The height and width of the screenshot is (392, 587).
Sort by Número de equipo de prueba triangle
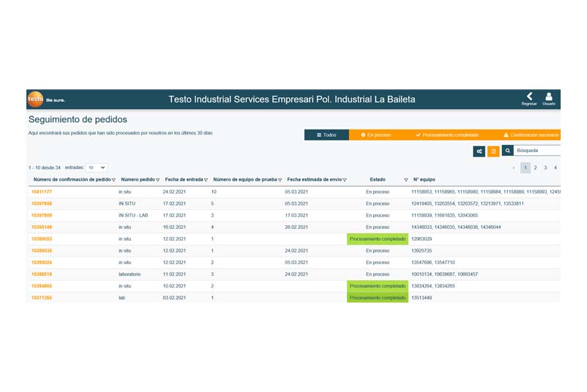280,180
